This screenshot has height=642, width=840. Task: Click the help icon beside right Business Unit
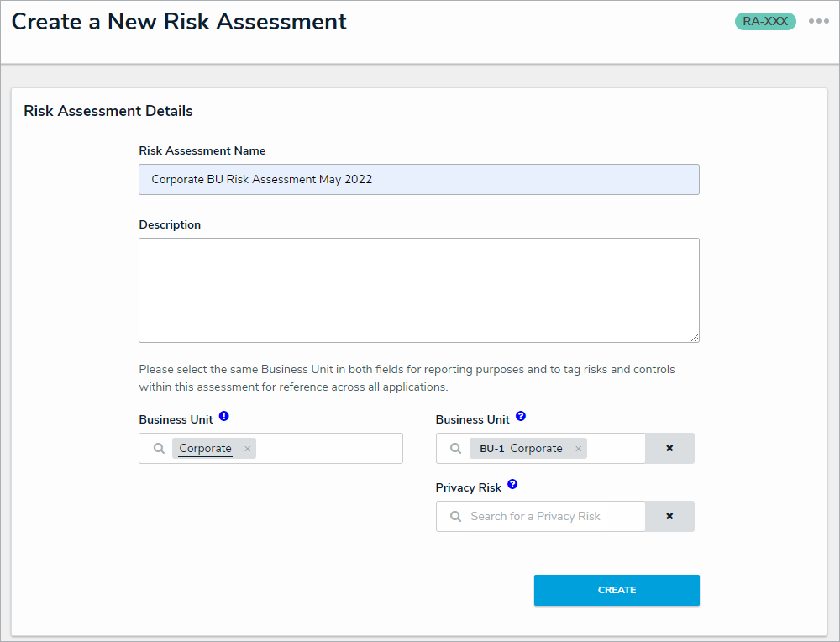[x=521, y=416]
